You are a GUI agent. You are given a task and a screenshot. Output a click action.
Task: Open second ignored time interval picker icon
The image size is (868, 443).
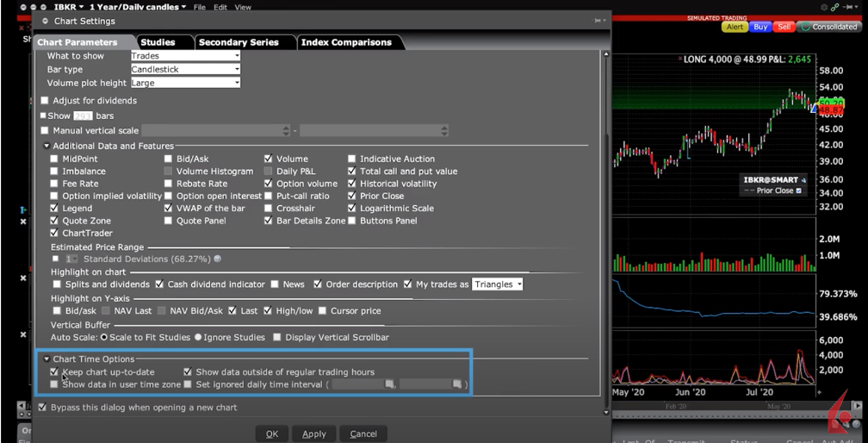pyautogui.click(x=457, y=384)
